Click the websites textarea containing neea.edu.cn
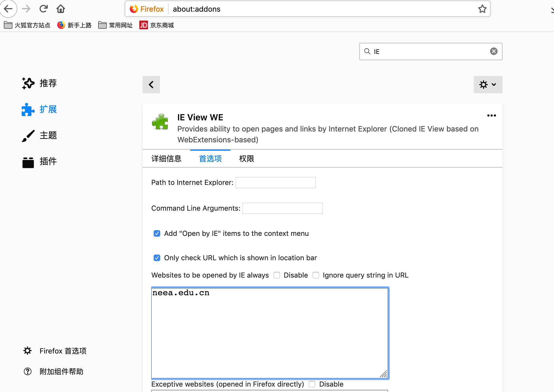The width and height of the screenshot is (554, 392). pyautogui.click(x=270, y=333)
